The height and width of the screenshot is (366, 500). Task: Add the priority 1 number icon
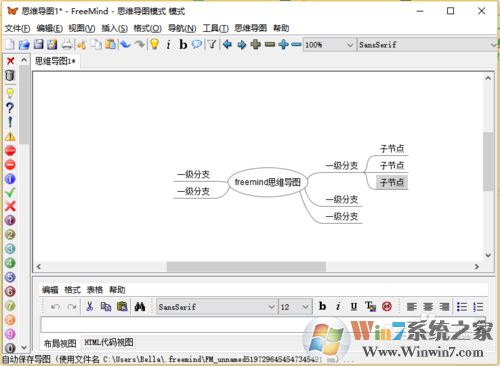coord(10,220)
